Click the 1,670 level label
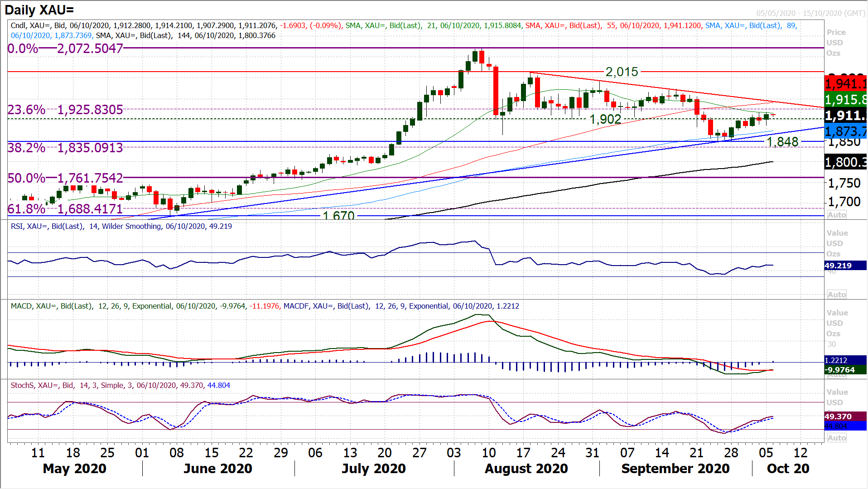Image resolution: width=868 pixels, height=489 pixels. coord(338,215)
